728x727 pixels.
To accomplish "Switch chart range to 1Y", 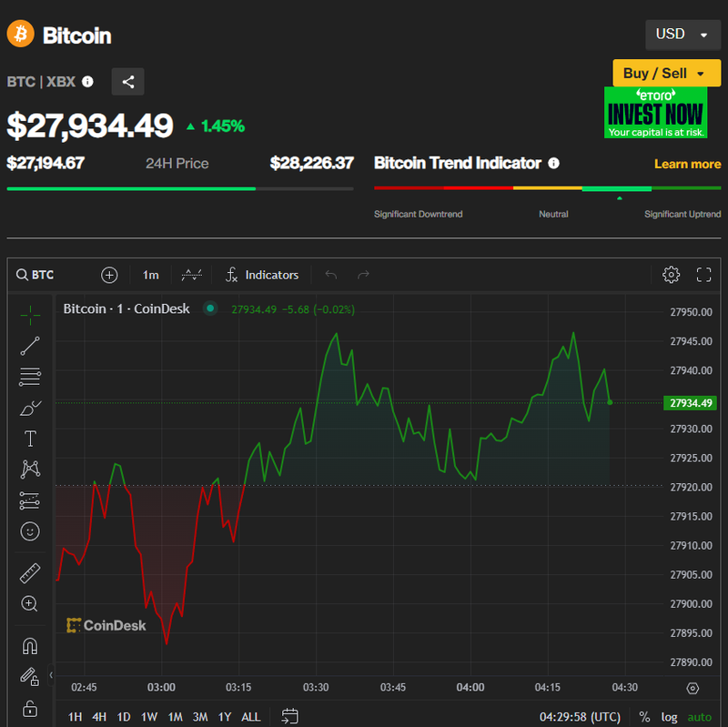I will (224, 717).
